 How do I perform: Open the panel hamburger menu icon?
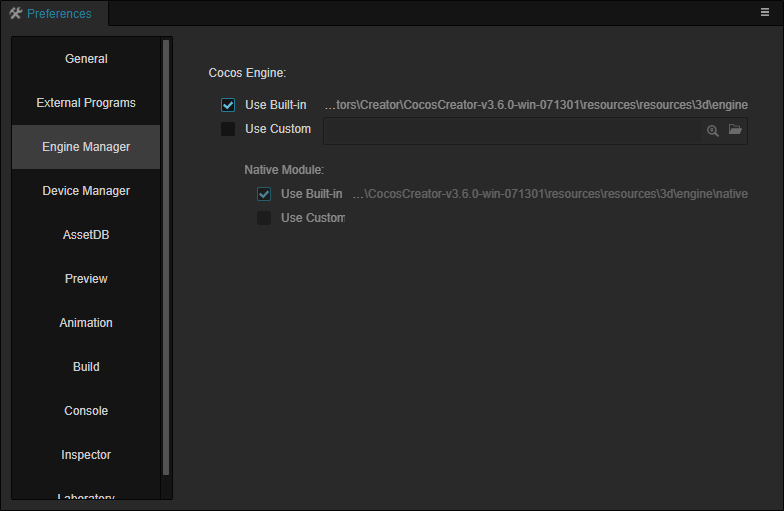[x=764, y=12]
